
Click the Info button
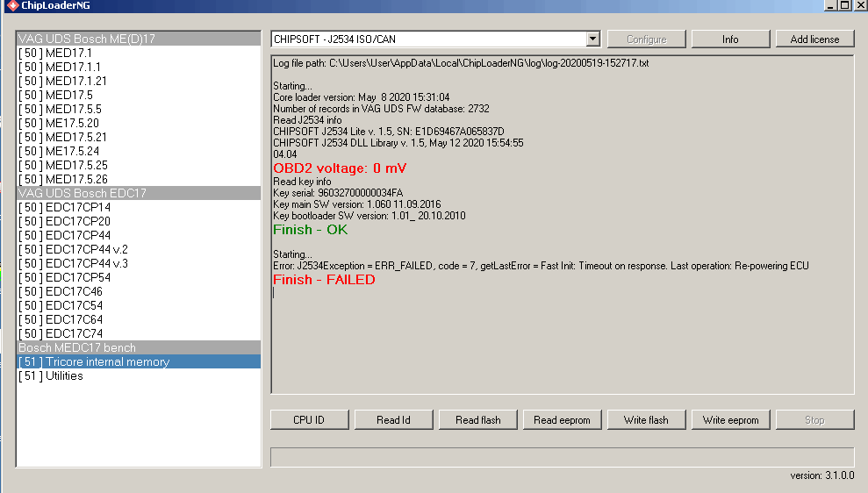click(x=730, y=39)
